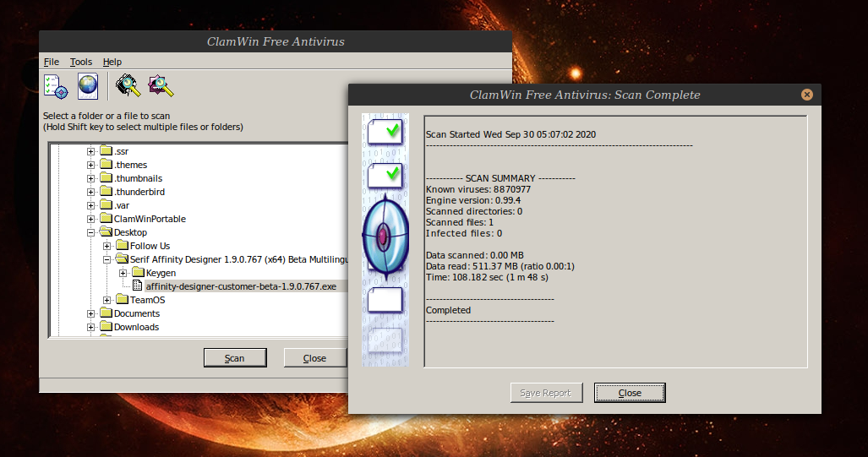Click Close button in Scan Complete dialog
The width and height of the screenshot is (868, 457).
point(630,393)
